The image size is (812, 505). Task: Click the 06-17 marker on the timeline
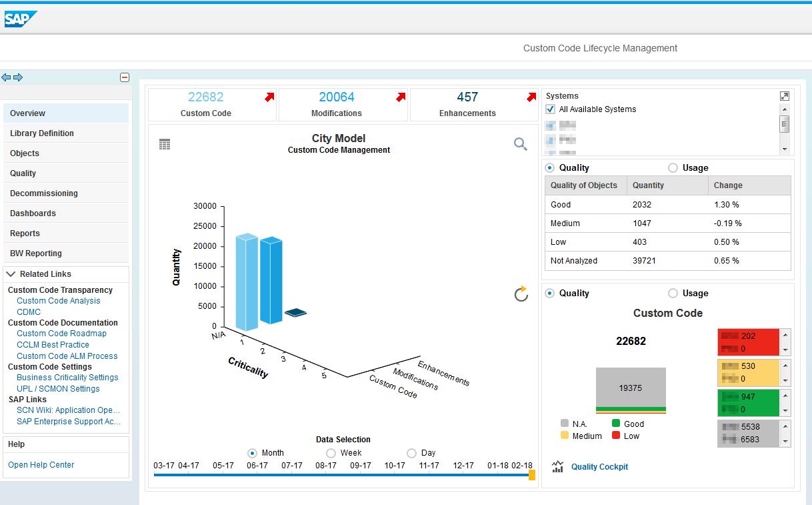coord(257,466)
